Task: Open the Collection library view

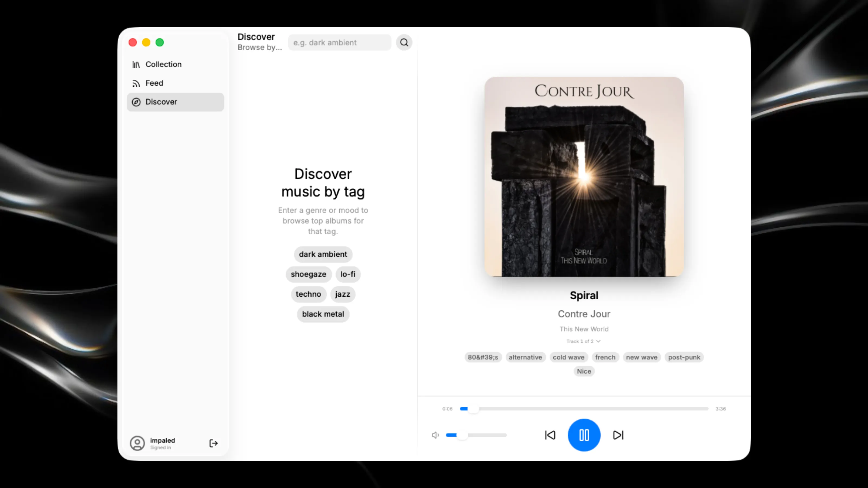Action: (x=175, y=64)
